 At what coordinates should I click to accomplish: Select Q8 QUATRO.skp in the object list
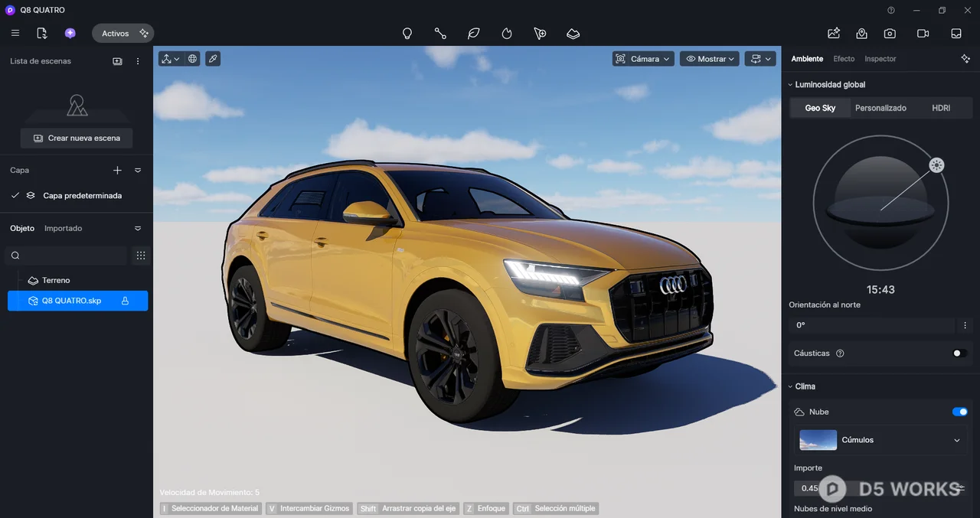pos(77,301)
